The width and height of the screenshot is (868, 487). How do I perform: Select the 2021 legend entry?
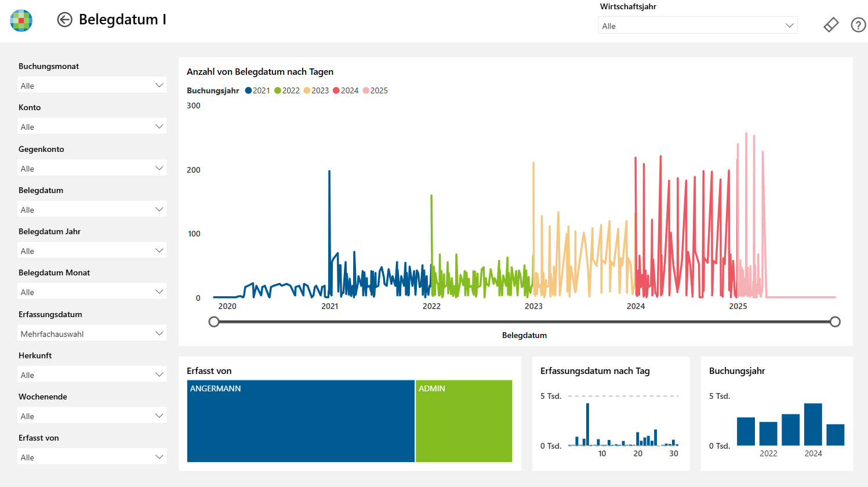pos(258,90)
